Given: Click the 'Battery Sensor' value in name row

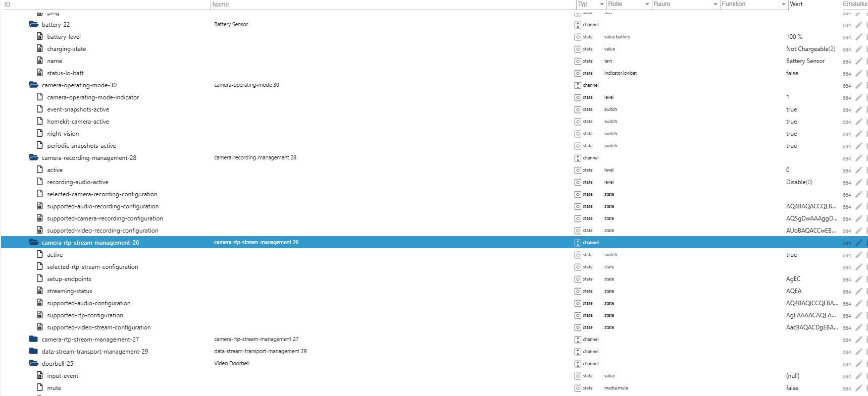Looking at the screenshot, I should point(805,61).
